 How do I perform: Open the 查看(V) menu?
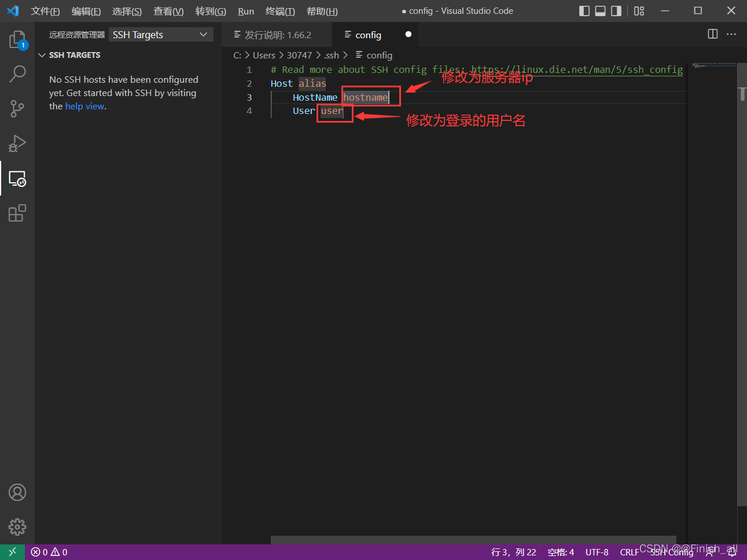(168, 11)
